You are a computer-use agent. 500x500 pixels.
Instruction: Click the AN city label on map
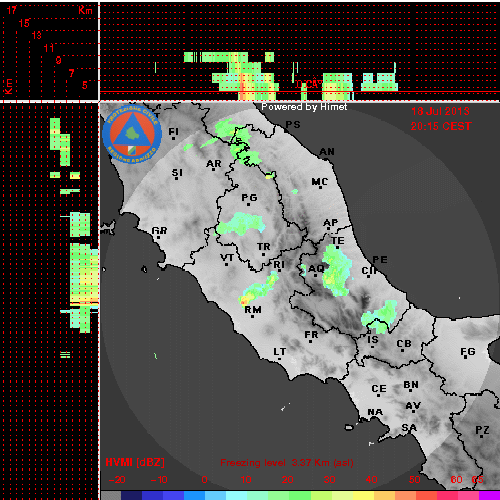pyautogui.click(x=327, y=152)
